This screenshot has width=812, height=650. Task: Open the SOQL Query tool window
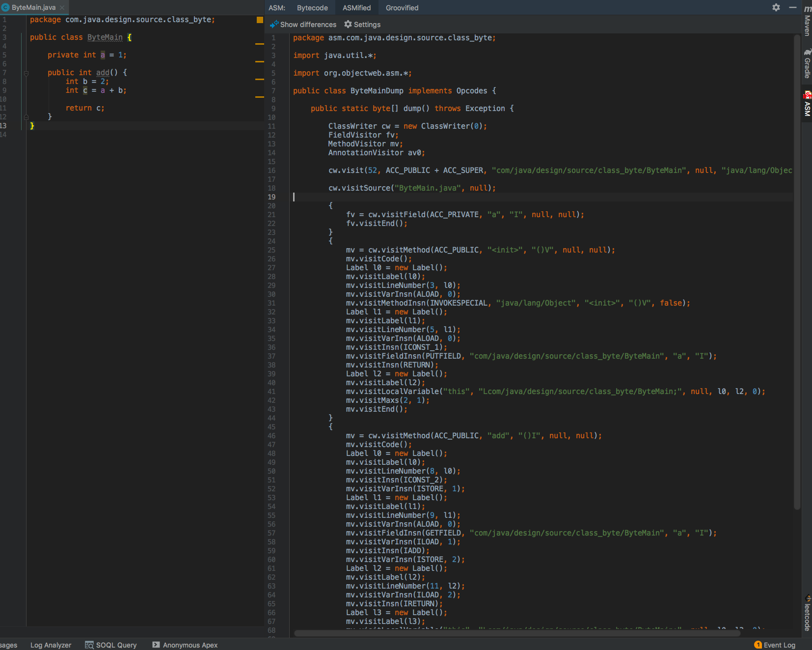tap(110, 645)
